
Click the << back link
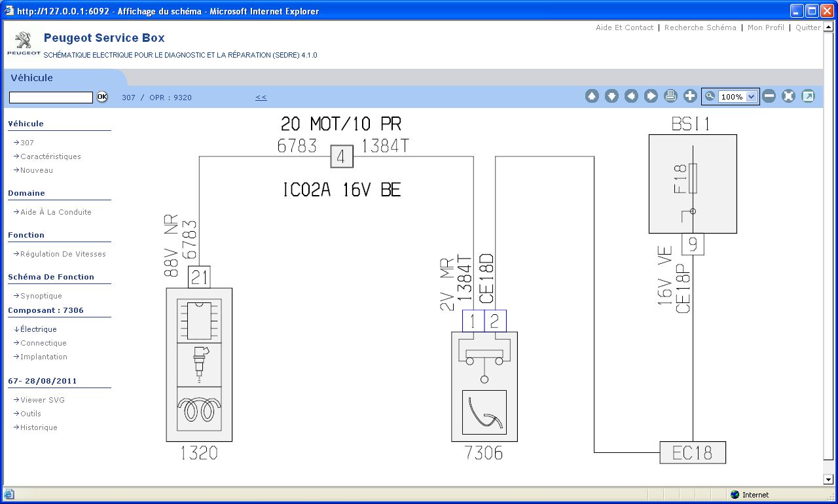[x=261, y=98]
